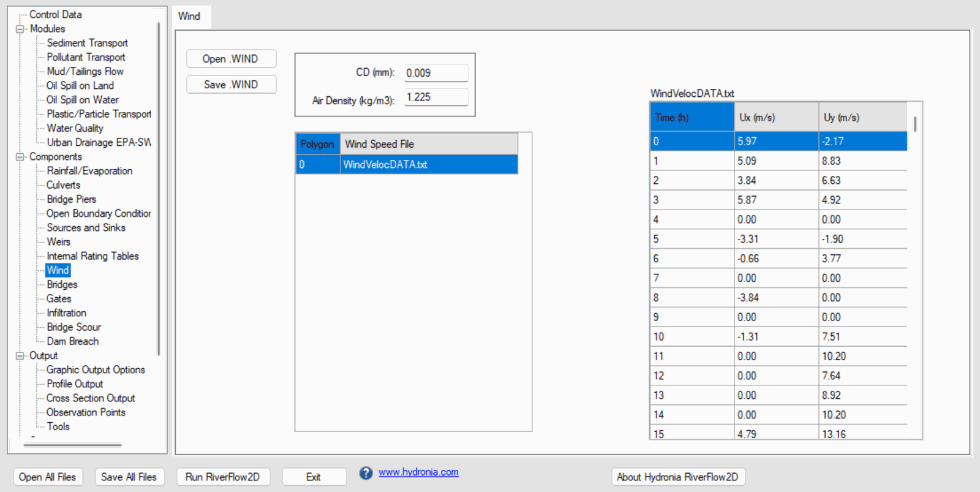Screen dimensions: 980x492
Task: Select Bridge Scour component
Action: coord(73,327)
